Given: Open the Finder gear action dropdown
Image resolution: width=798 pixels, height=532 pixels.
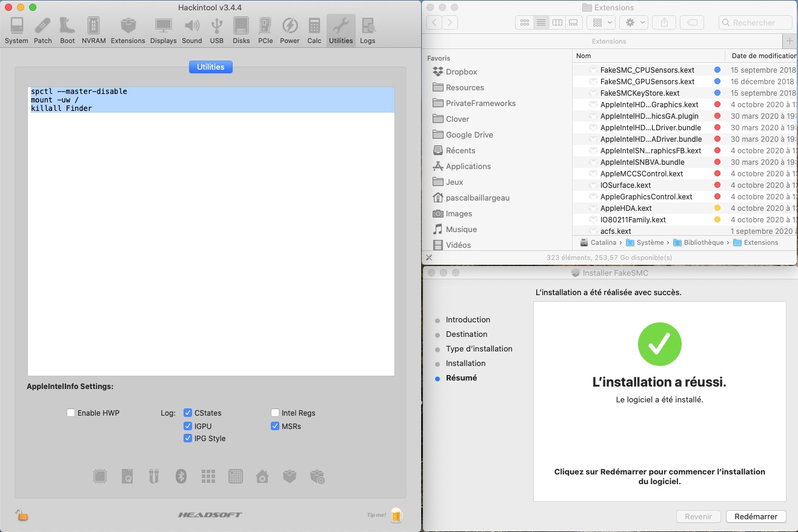Looking at the screenshot, I should tap(634, 22).
